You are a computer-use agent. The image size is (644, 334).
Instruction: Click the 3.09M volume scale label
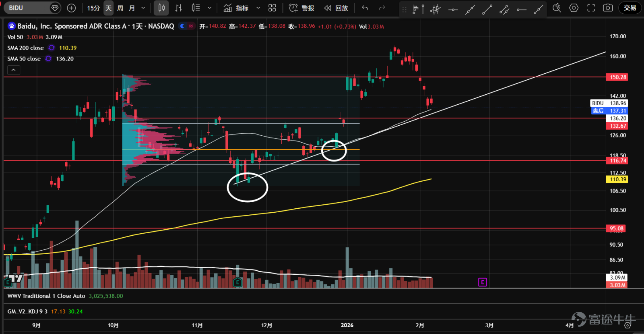617,278
